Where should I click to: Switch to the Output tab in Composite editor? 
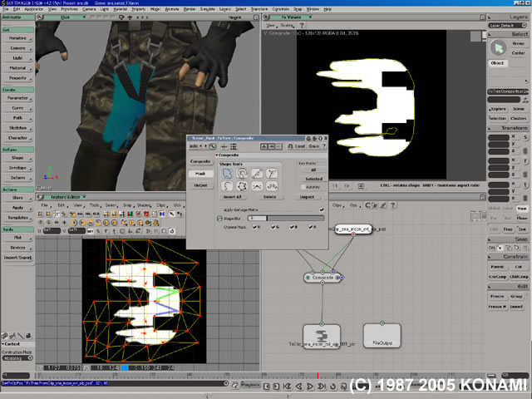point(200,185)
